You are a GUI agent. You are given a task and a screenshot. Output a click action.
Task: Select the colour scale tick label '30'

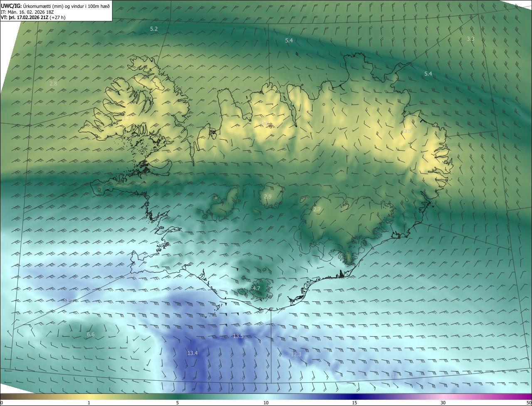[443, 403]
